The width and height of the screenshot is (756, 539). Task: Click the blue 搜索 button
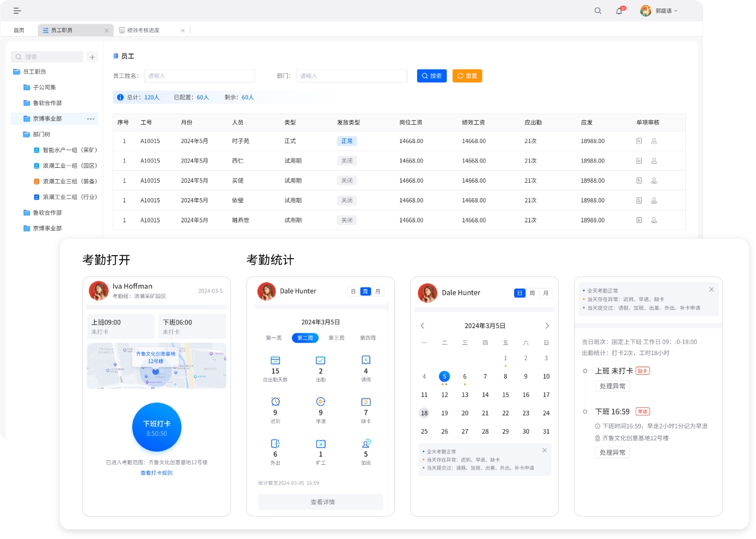point(431,76)
